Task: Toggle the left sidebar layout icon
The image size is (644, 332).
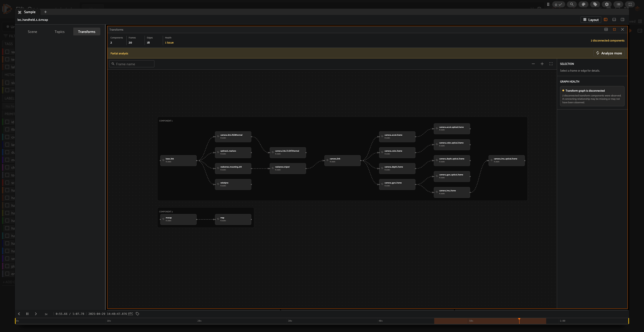Action: (606, 20)
